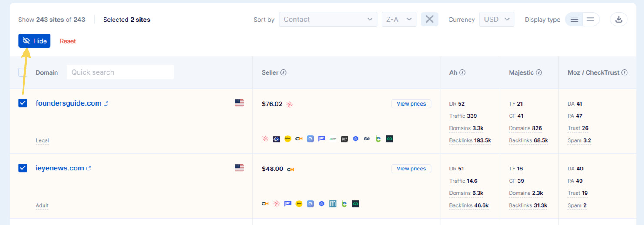Click the Moz / CheckTrust info icon

[x=624, y=72]
